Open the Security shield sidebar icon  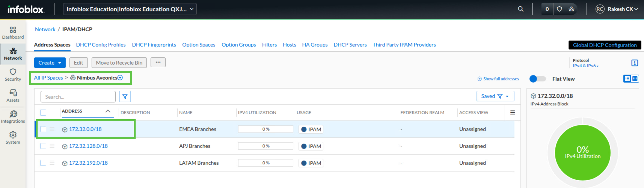[13, 72]
